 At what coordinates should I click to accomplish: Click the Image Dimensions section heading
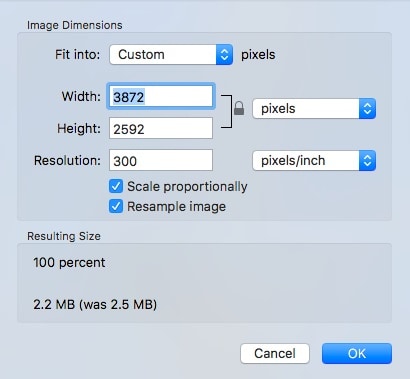75,25
